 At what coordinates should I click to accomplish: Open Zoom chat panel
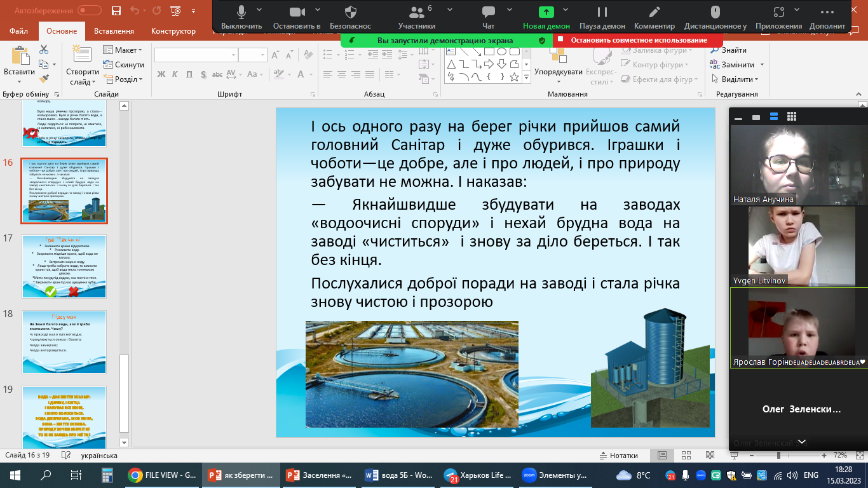(488, 18)
